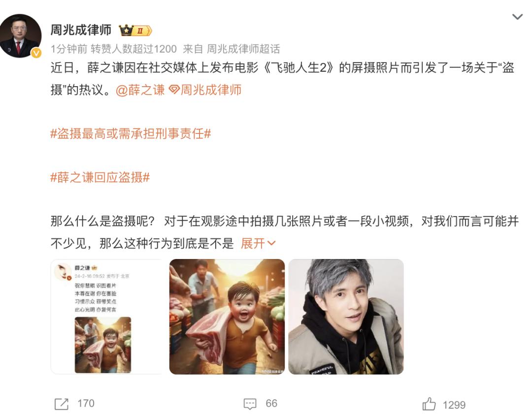Click the orange verified V badge
Screen dimensions: 532x420
point(36,53)
